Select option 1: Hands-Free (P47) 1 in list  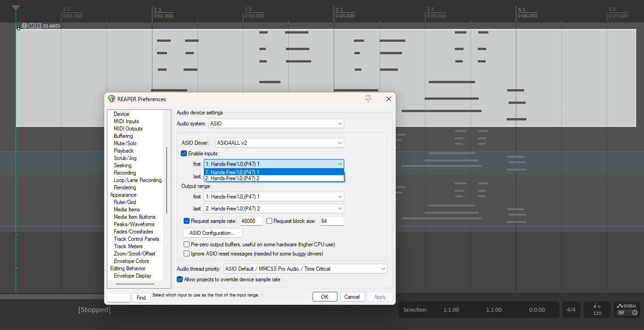click(x=274, y=172)
